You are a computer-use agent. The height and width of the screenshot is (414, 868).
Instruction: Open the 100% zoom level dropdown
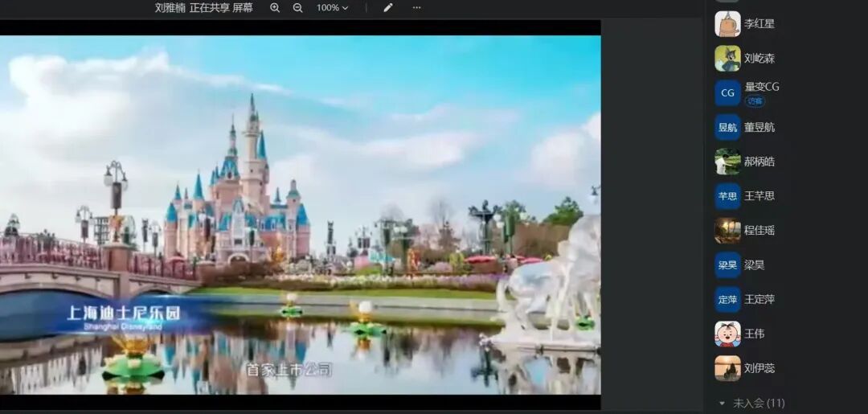(332, 7)
